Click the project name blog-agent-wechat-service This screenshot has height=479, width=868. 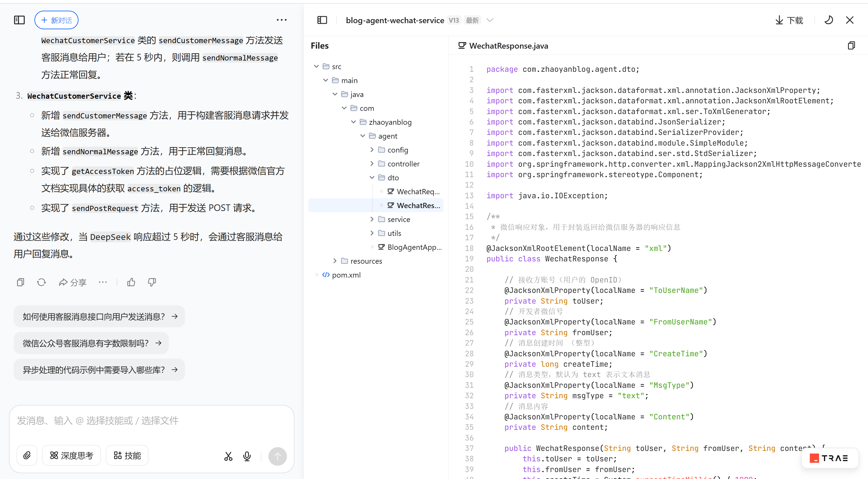[x=395, y=20]
